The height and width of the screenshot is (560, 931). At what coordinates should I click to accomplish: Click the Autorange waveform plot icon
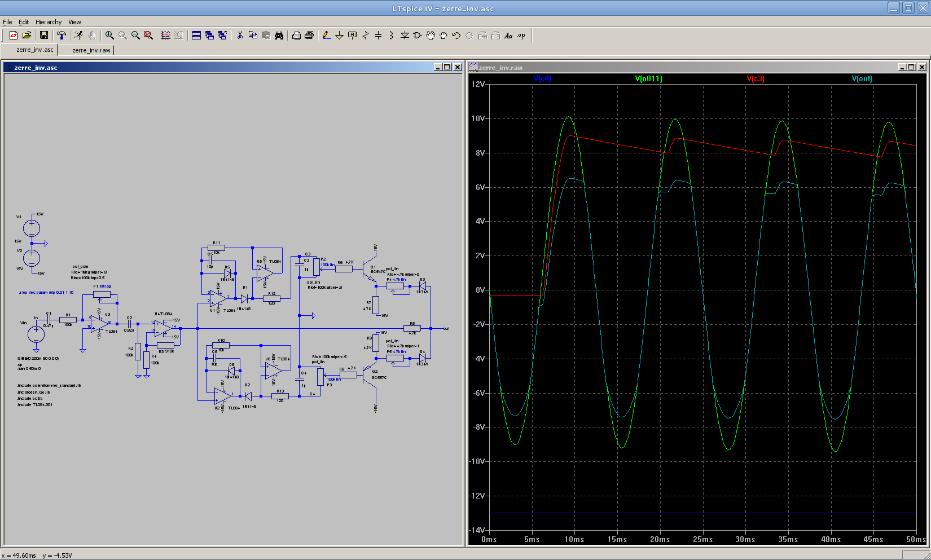click(166, 35)
